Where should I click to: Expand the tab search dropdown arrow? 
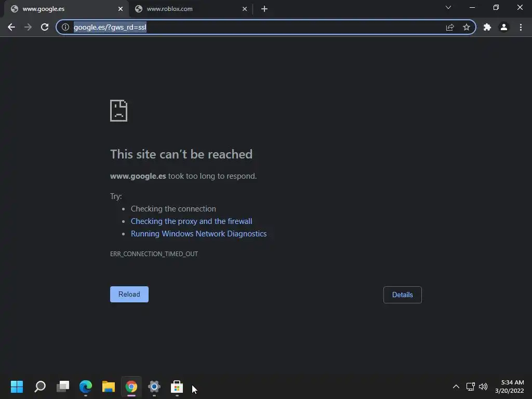448,7
